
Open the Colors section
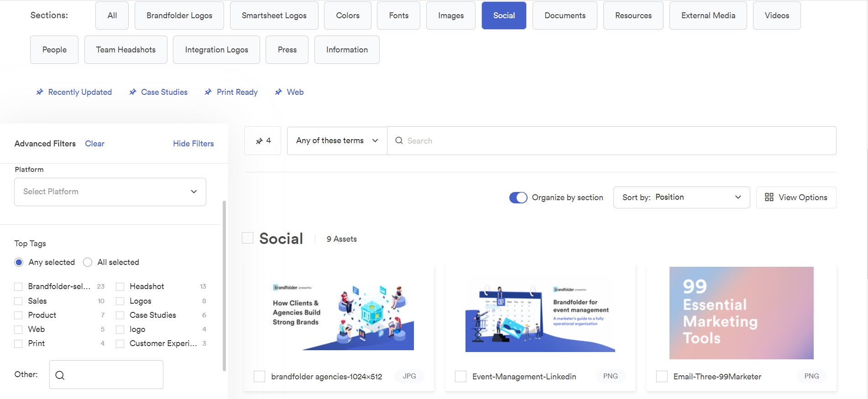(348, 16)
